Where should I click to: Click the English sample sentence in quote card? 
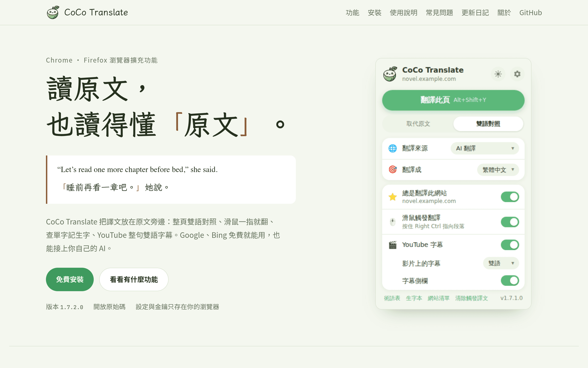(x=137, y=170)
